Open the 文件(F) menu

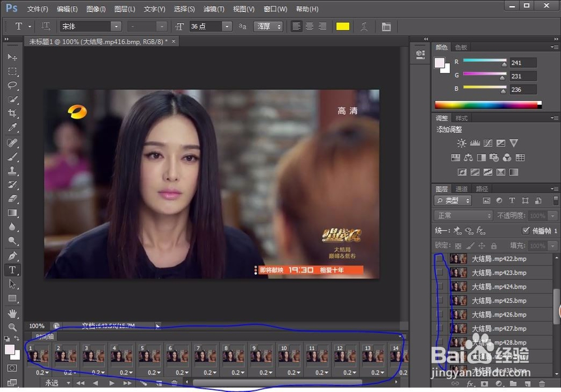[38, 10]
